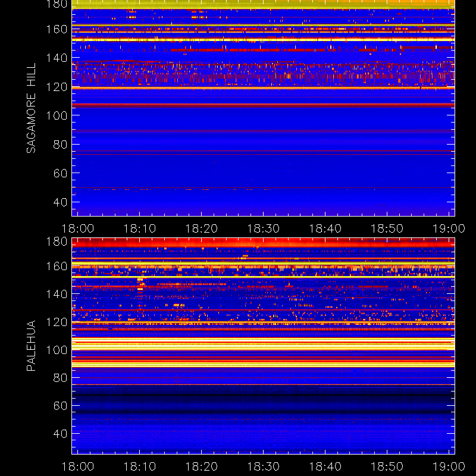Select the 120 tick label in the Sagamore Hill plot
The height and width of the screenshot is (476, 476).
pos(57,87)
